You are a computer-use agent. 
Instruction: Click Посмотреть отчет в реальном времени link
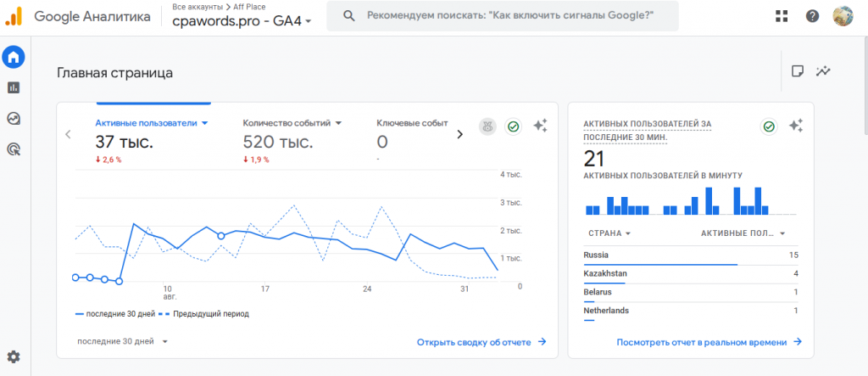point(709,342)
